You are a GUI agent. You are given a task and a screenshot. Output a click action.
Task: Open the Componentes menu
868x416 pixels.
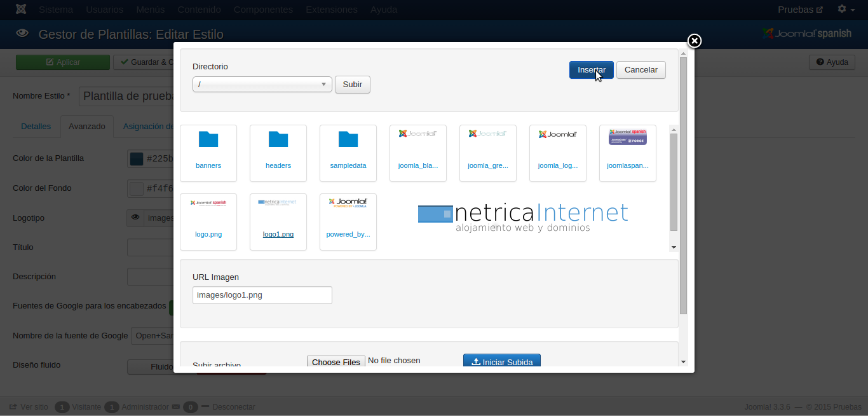click(263, 10)
